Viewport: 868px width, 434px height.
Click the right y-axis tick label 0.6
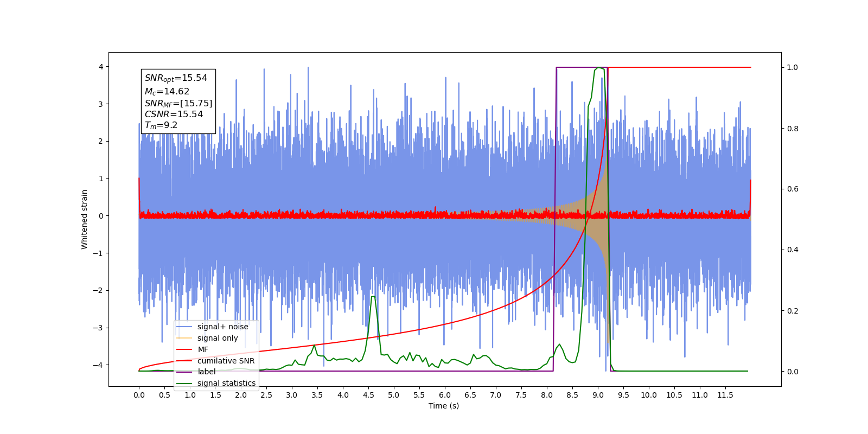(793, 189)
